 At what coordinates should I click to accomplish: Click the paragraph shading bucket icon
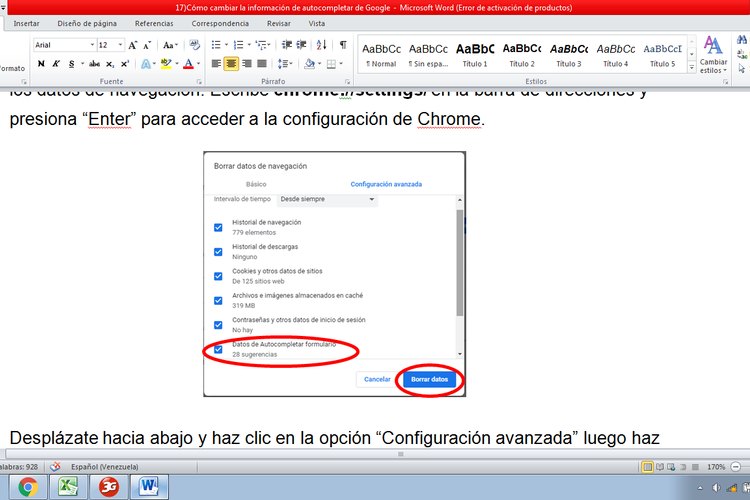tap(309, 64)
